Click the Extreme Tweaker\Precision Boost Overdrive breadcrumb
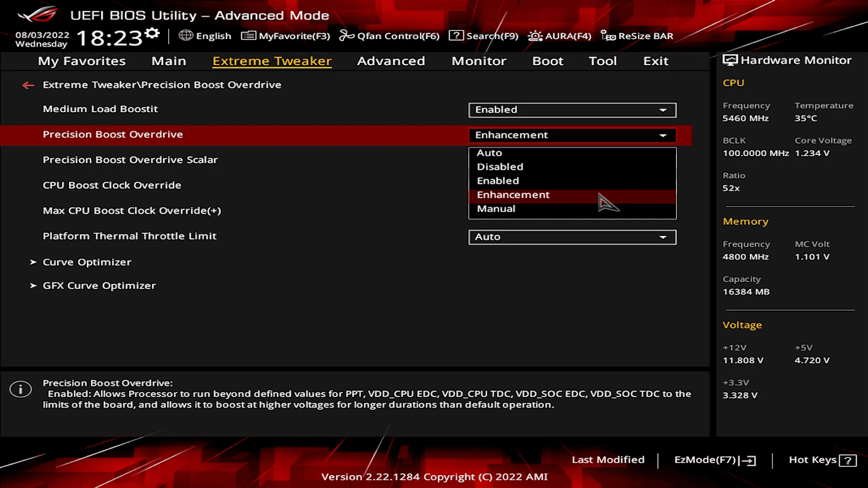Image resolution: width=868 pixels, height=488 pixels. [162, 85]
